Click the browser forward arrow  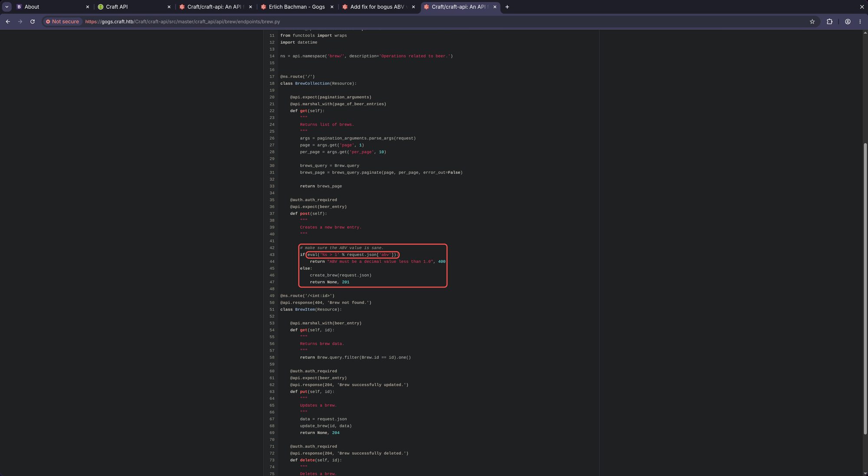coord(20,21)
